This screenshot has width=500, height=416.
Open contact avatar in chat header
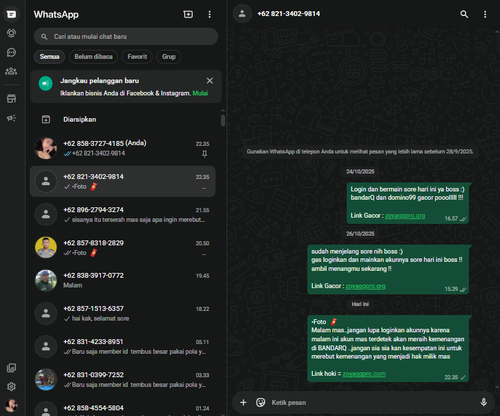[x=242, y=14]
